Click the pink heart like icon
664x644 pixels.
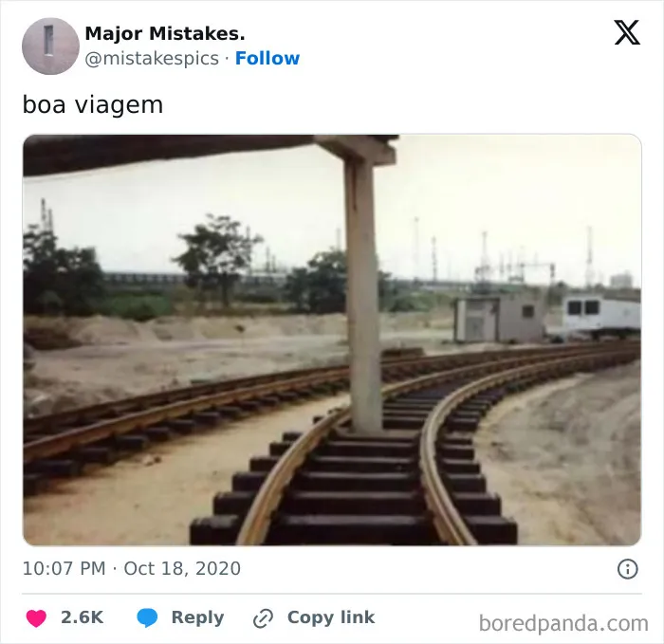point(36,617)
